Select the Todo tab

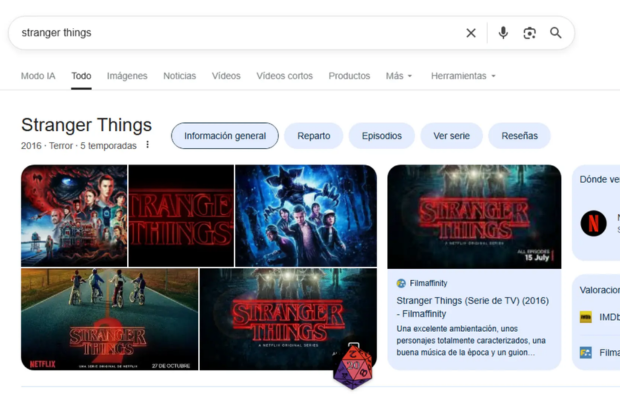point(81,76)
